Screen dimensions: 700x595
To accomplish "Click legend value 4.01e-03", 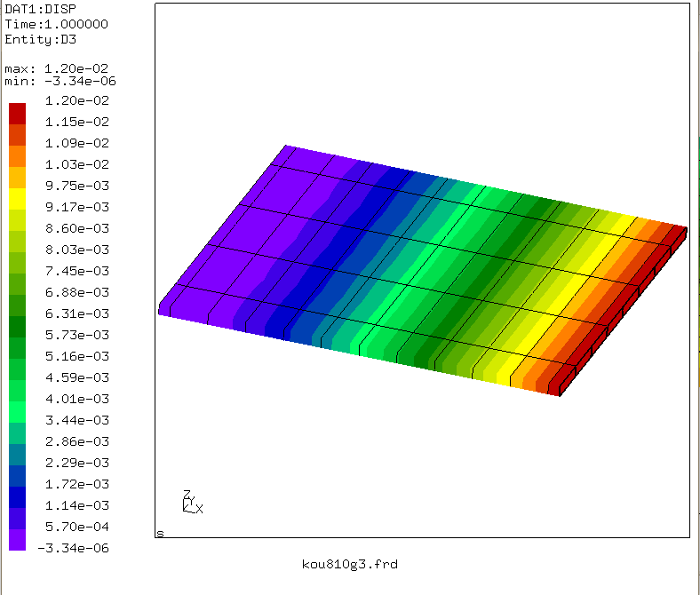I will [77, 399].
